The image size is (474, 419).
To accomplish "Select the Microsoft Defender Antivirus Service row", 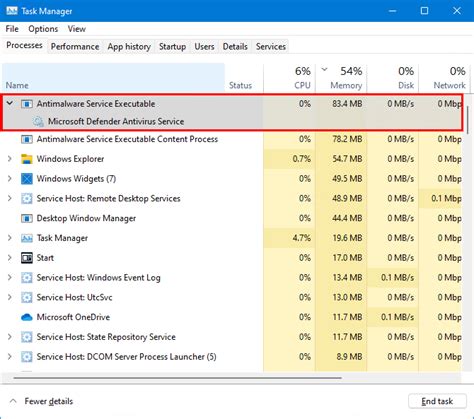I will [232, 122].
